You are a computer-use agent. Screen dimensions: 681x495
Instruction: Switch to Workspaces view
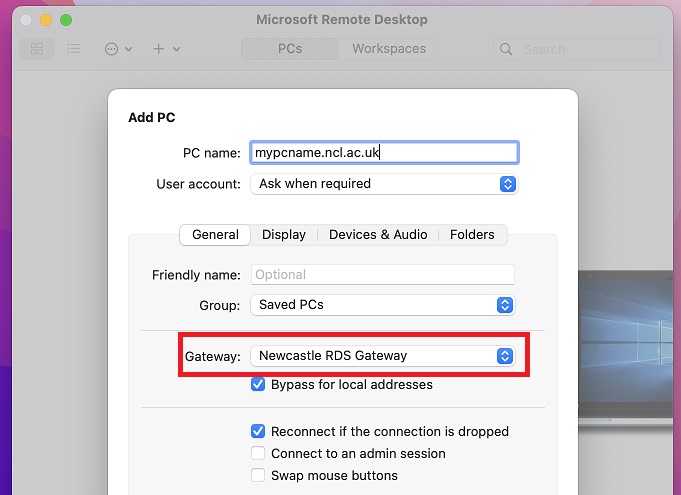tap(388, 48)
